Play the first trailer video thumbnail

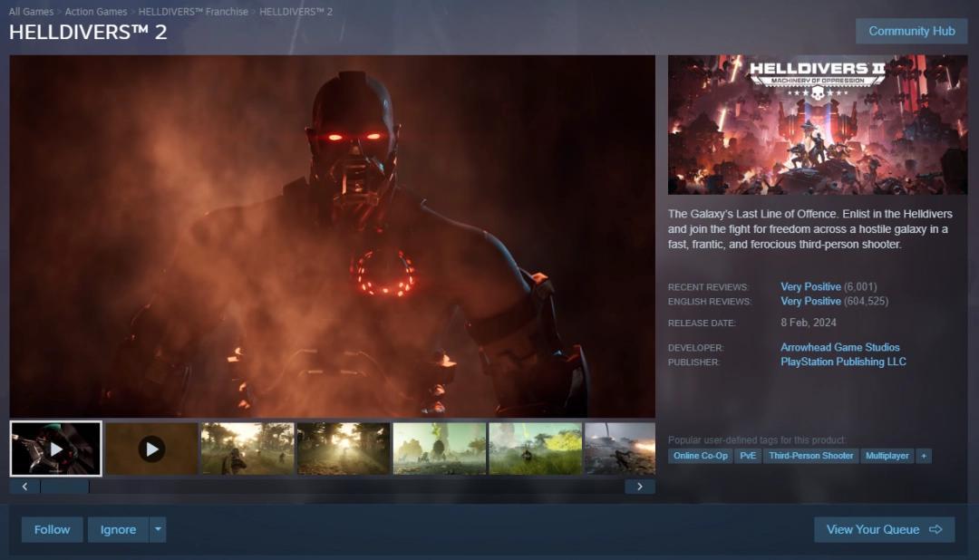pos(56,449)
